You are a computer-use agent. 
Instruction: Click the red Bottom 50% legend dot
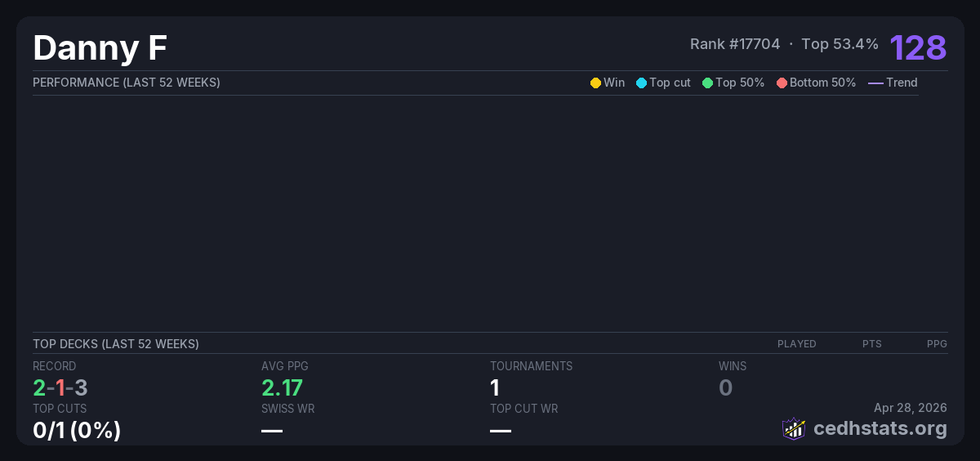click(782, 83)
